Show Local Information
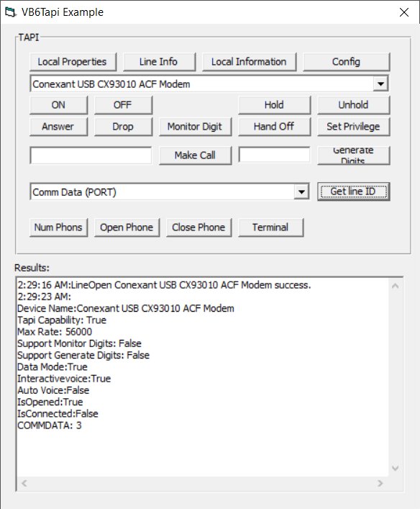Screen dimensions: 420x509 pyautogui.click(x=249, y=62)
